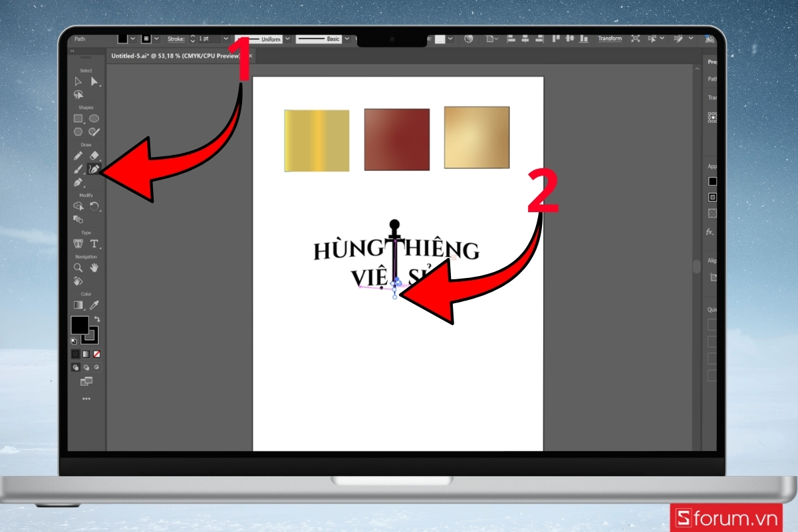Select the Direct Selection tool
The height and width of the screenshot is (532, 798).
[x=92, y=81]
